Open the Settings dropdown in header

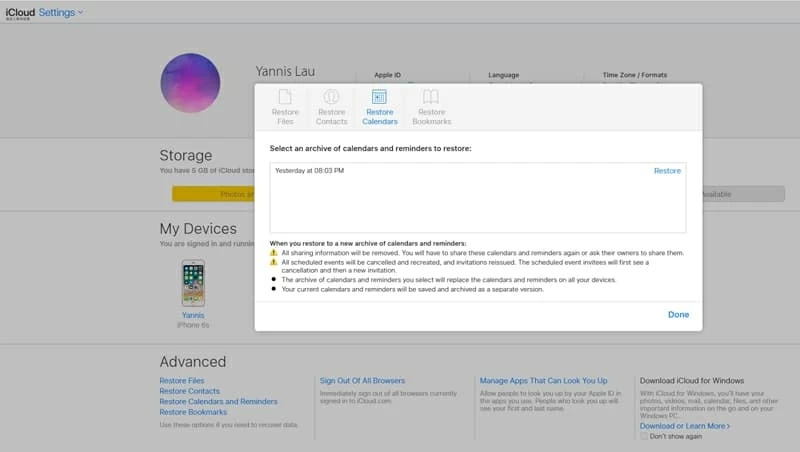61,12
